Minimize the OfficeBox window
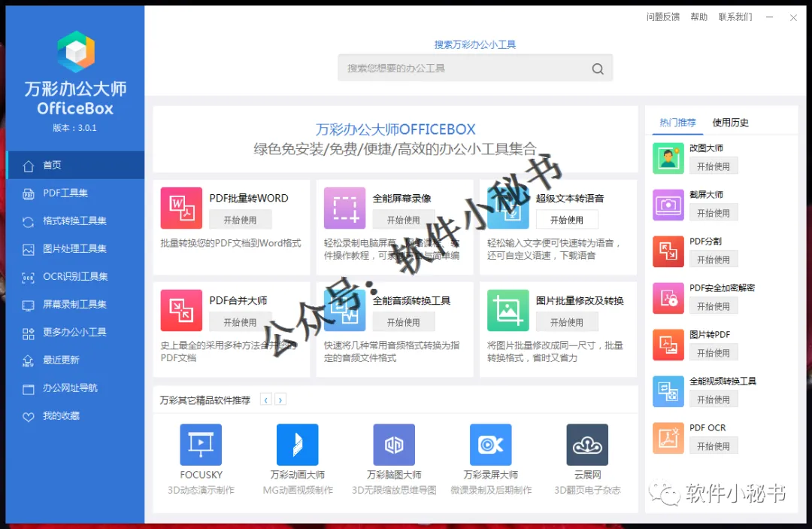The width and height of the screenshot is (812, 529). [770, 17]
